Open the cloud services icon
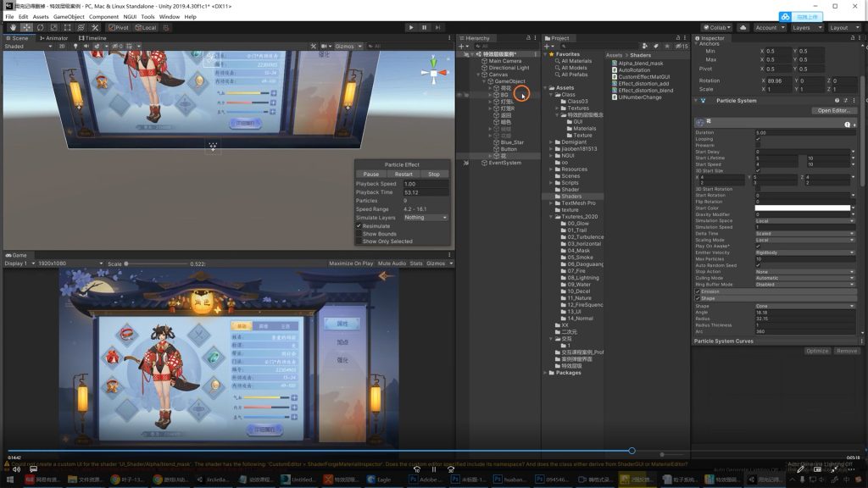 (743, 27)
